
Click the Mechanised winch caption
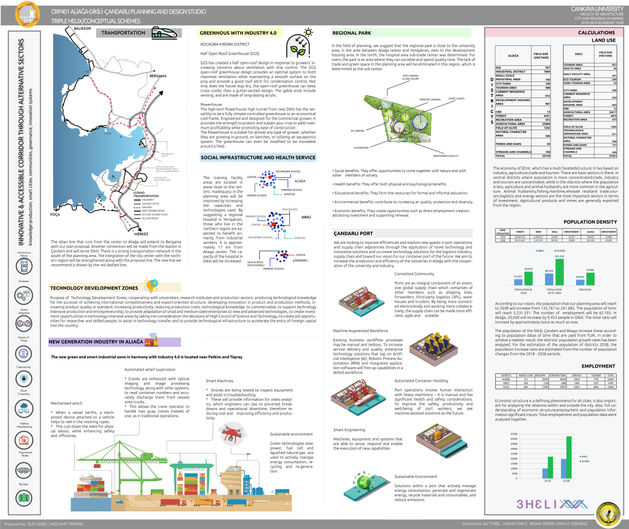pos(67,403)
